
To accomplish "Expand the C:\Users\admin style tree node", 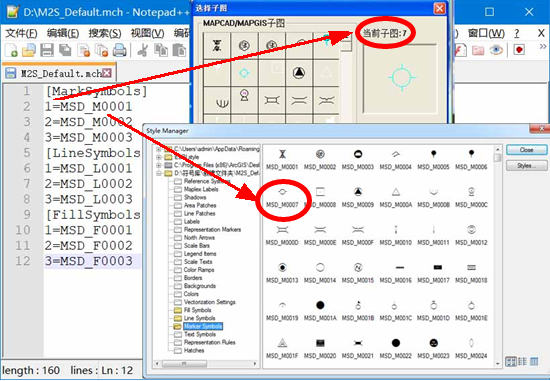I will [159, 149].
